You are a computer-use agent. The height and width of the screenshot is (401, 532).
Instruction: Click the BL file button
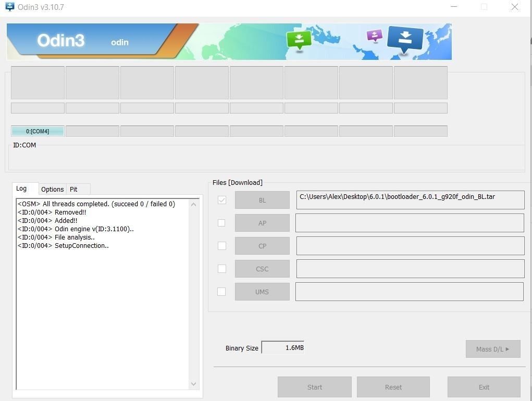point(262,200)
